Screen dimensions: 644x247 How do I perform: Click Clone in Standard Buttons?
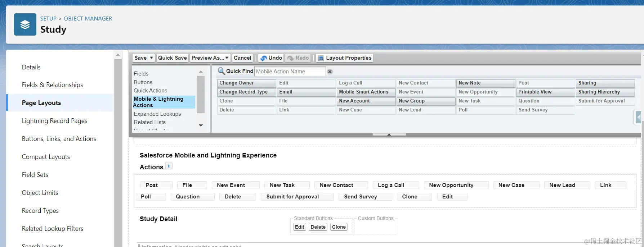[339, 227]
